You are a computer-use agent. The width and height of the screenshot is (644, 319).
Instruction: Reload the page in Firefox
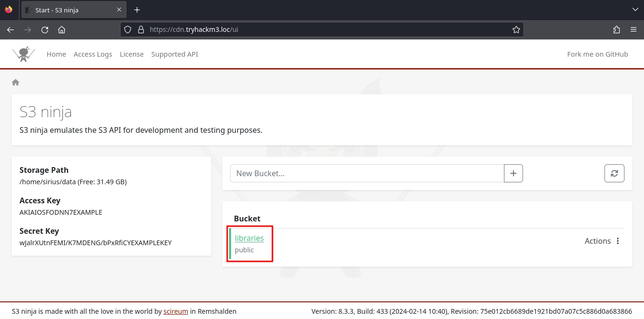tap(45, 30)
